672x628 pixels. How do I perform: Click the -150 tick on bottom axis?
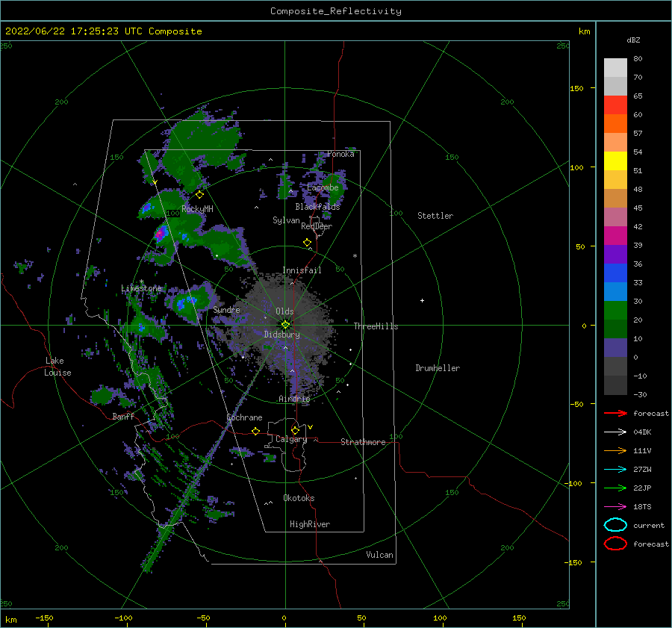44,618
